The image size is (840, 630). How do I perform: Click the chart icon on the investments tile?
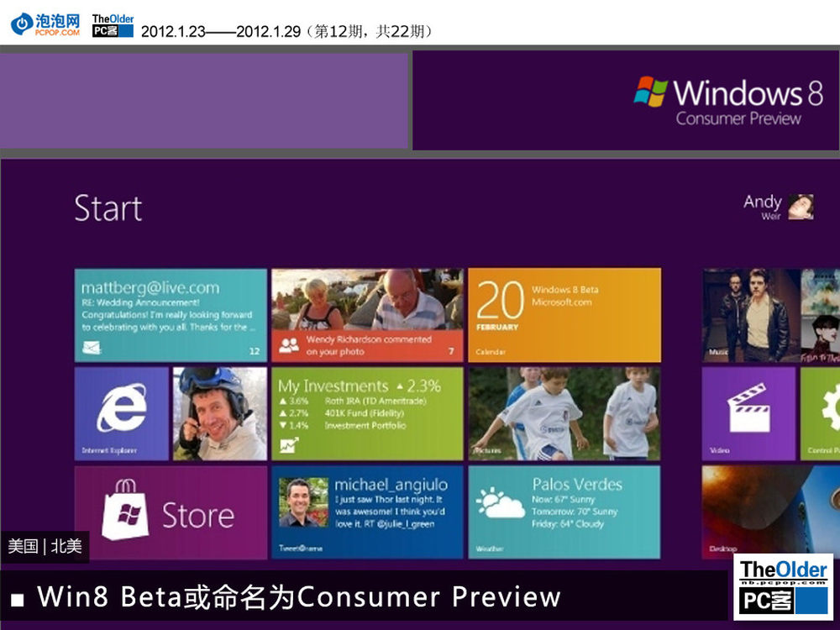289,445
